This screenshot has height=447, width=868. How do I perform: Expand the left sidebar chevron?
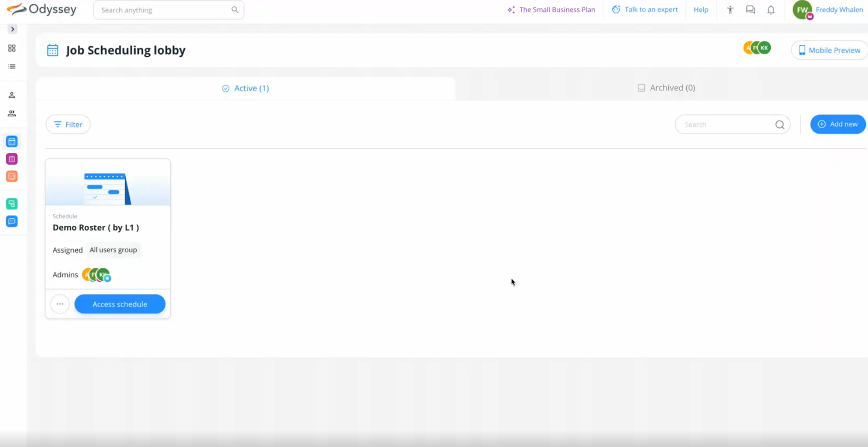[x=13, y=29]
